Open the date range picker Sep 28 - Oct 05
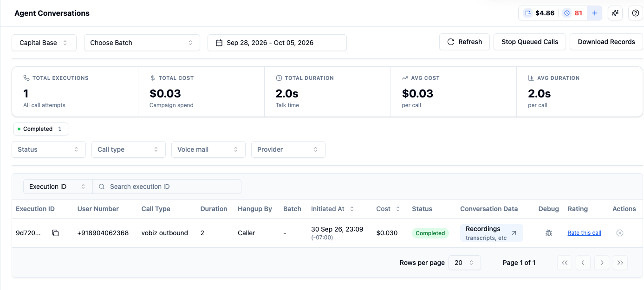 [x=277, y=43]
